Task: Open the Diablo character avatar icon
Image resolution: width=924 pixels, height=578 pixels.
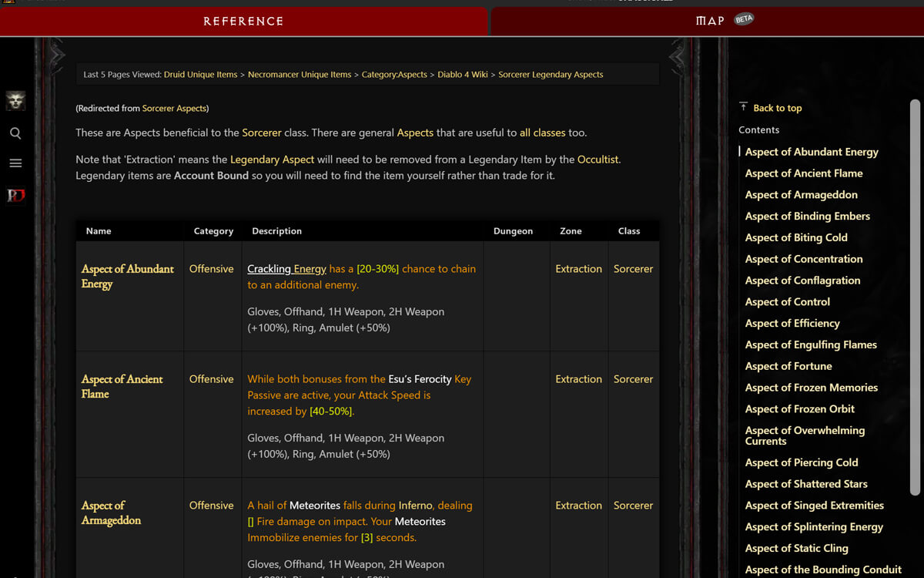Action: (15, 100)
